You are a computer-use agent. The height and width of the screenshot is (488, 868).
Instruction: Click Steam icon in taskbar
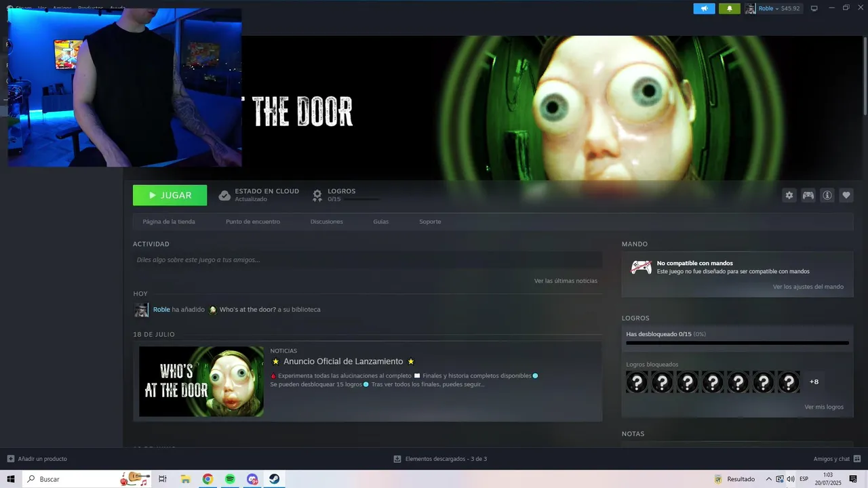click(274, 479)
